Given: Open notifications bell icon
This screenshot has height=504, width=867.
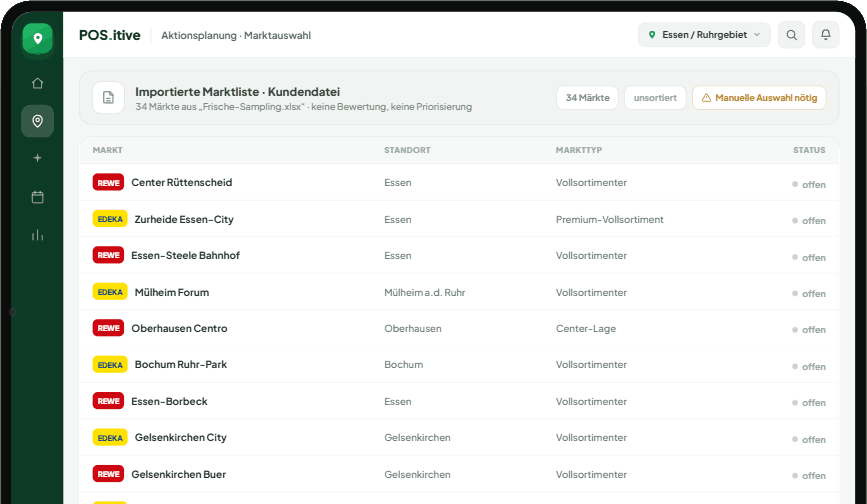Looking at the screenshot, I should pos(826,35).
